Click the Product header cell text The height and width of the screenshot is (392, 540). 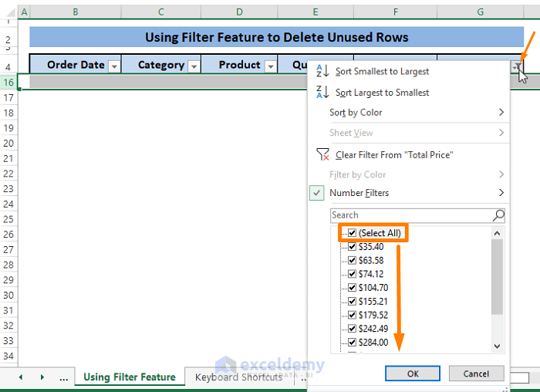click(x=240, y=65)
